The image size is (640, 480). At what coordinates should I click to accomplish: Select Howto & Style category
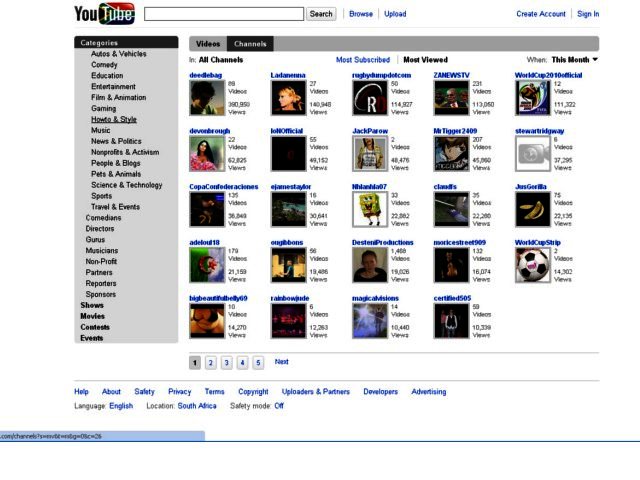114,119
